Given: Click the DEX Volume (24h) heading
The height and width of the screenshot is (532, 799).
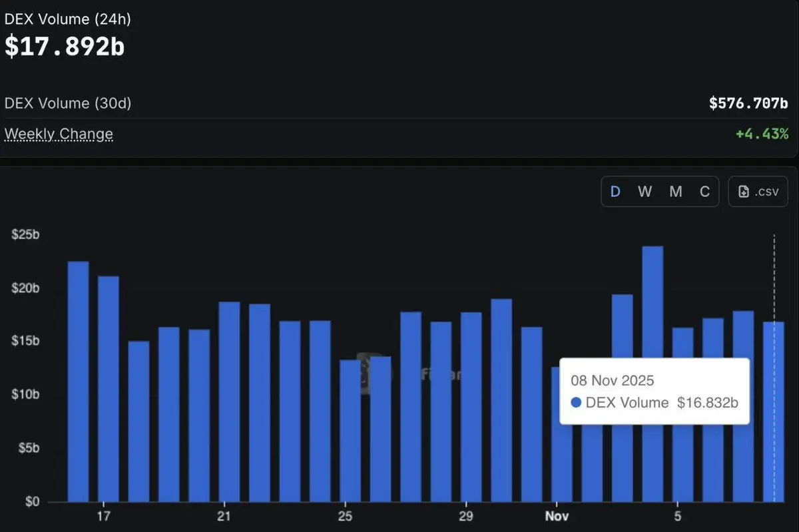Looking at the screenshot, I should point(68,19).
